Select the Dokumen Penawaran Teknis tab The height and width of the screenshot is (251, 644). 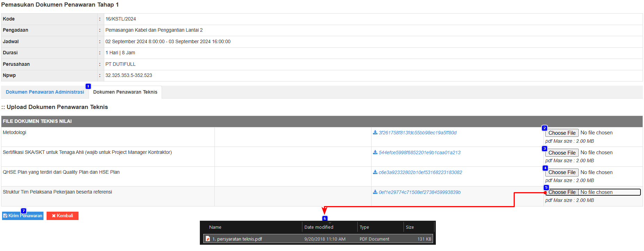125,92
